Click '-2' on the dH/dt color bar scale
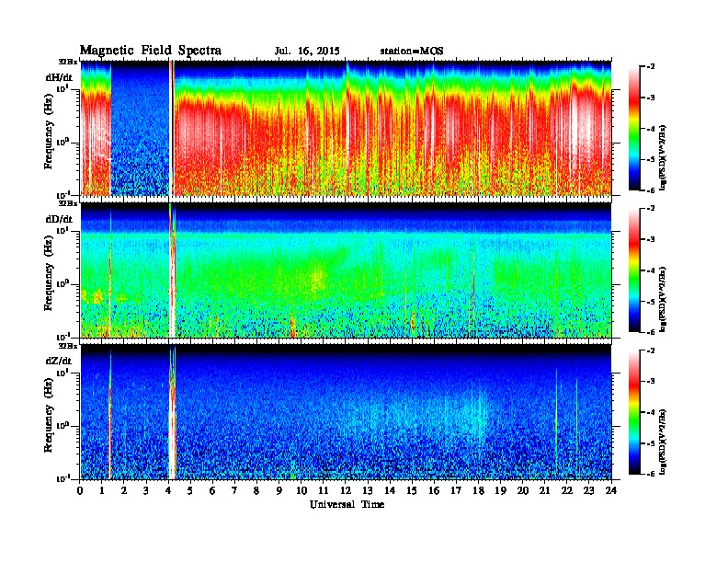Viewport: 728px width, 563px height. [651, 67]
